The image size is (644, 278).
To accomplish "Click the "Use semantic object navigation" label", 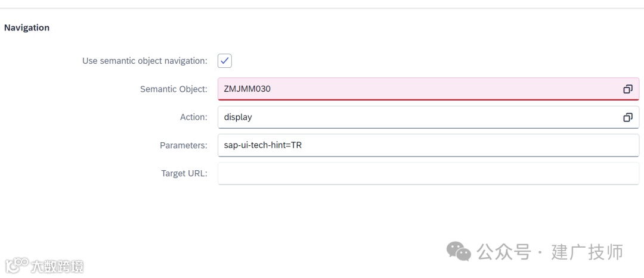I will [144, 61].
